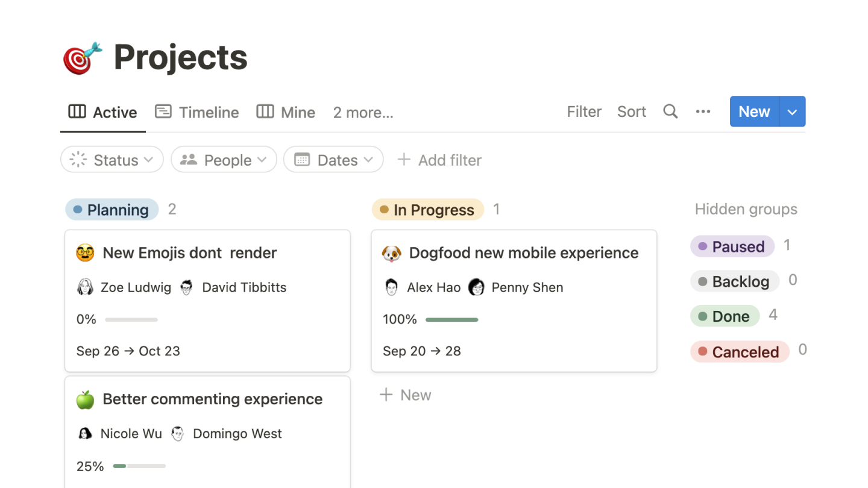The height and width of the screenshot is (488, 868).
Task: Open the Dates filter dropdown
Action: pos(333,160)
